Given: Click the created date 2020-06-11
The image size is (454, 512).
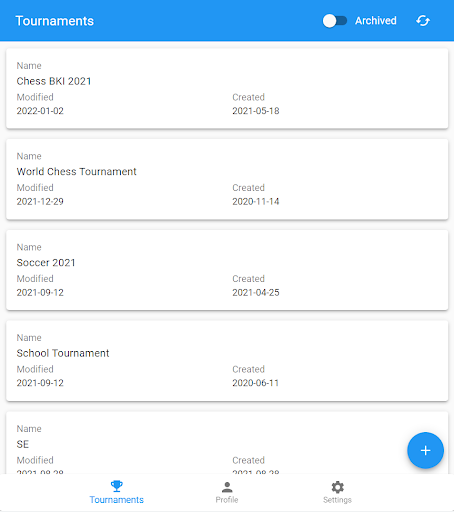Looking at the screenshot, I should [255, 383].
